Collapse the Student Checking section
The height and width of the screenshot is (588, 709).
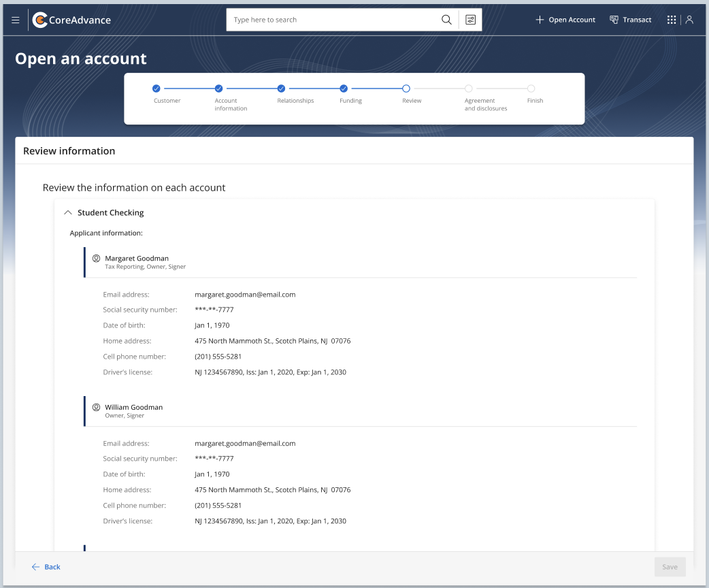pos(68,212)
